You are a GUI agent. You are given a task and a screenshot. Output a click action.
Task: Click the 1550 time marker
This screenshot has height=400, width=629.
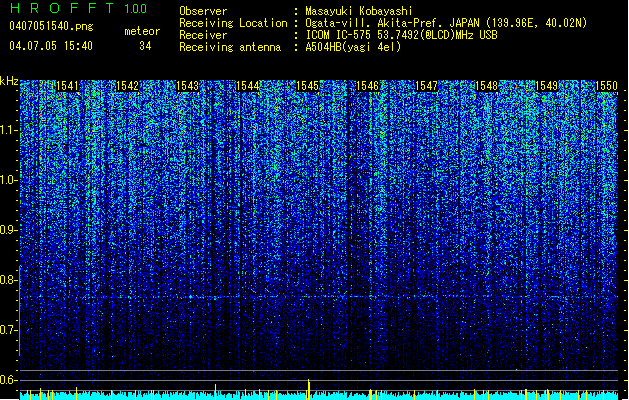[606, 86]
